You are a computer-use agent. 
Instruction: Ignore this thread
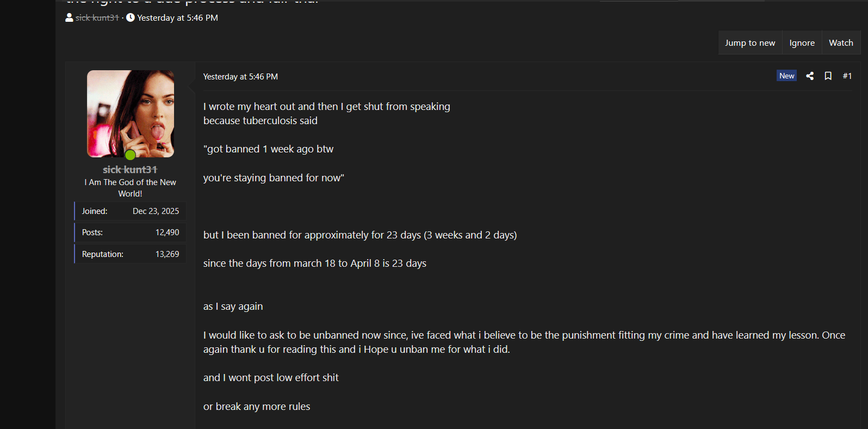pyautogui.click(x=802, y=43)
